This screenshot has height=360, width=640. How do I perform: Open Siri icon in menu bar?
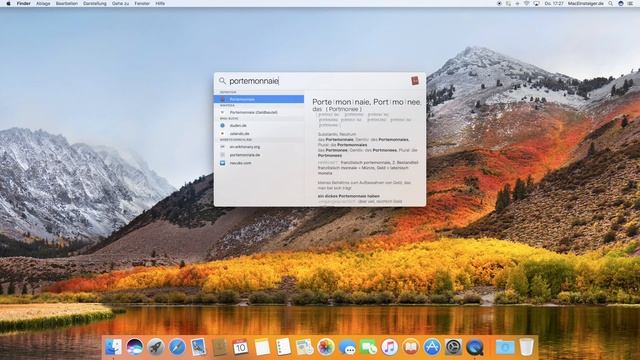pos(621,3)
